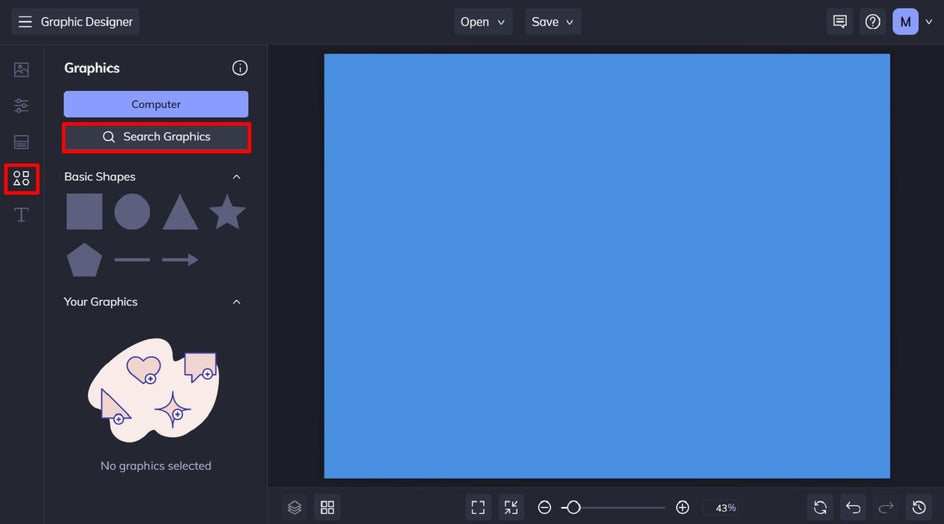Collapse the Basic Shapes section

[x=237, y=177]
